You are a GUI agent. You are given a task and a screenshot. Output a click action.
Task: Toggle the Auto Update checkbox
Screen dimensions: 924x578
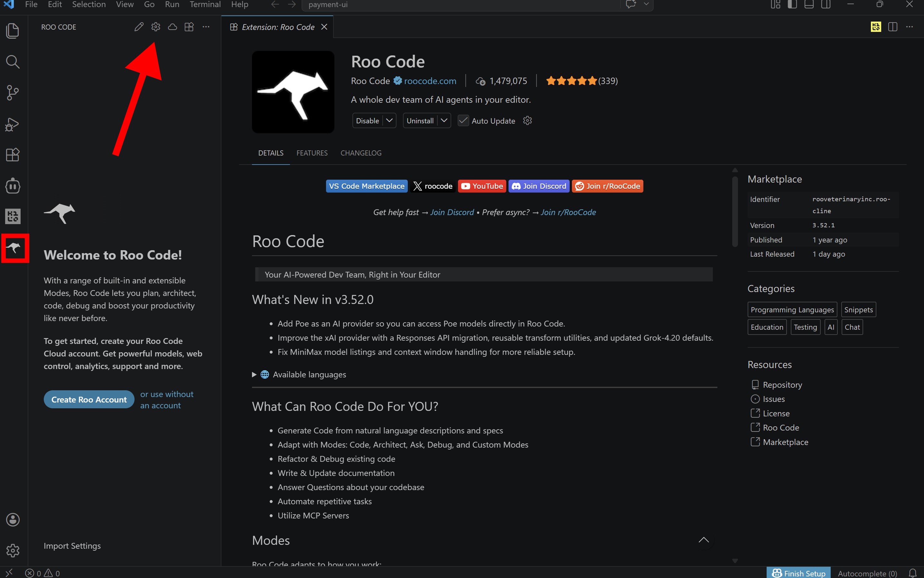click(463, 121)
